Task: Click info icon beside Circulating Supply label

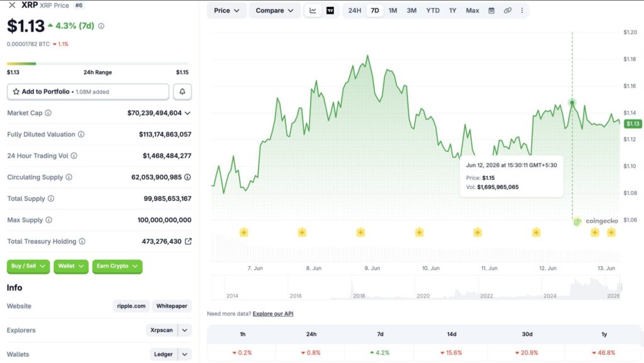Action: (x=69, y=177)
